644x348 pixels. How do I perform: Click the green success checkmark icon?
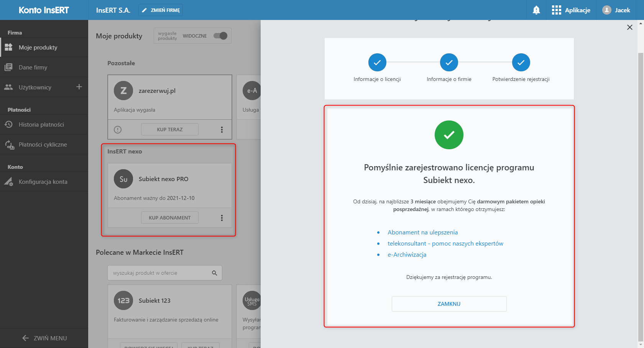click(449, 135)
